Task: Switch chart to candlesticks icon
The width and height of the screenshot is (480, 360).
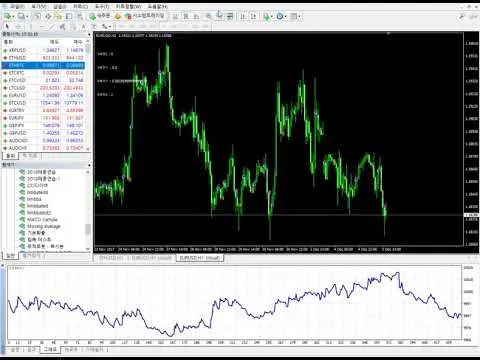Action: point(186,16)
